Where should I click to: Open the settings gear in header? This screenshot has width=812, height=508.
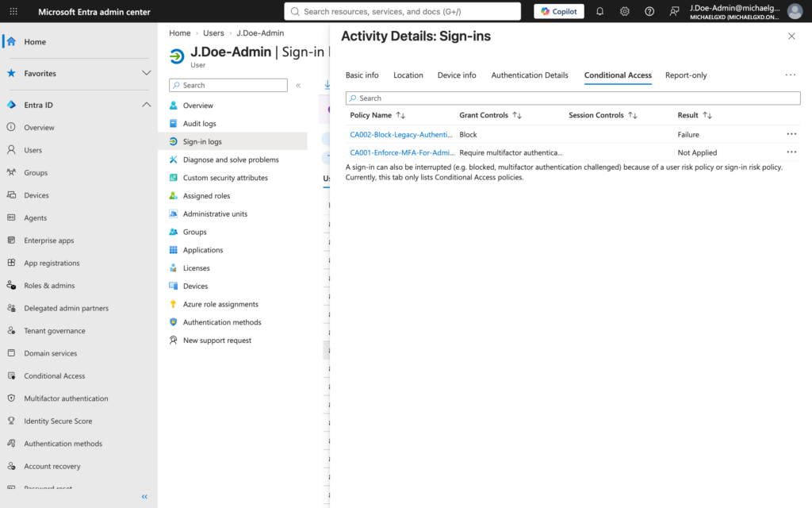pos(625,11)
